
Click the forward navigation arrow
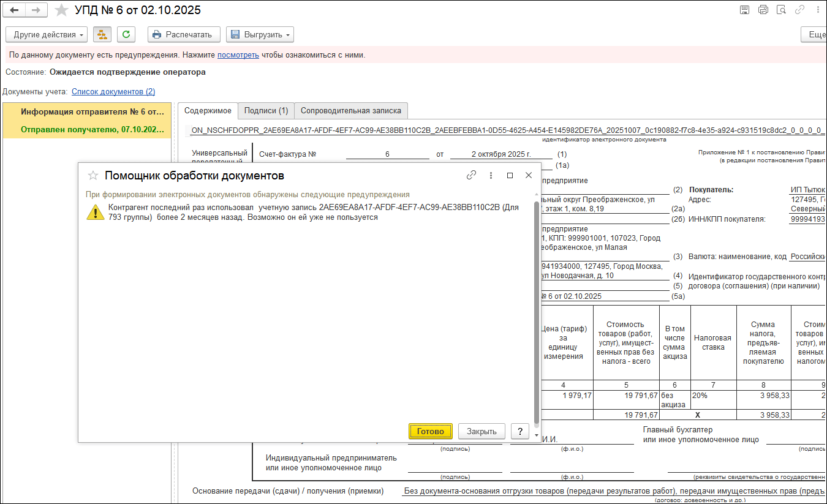pyautogui.click(x=36, y=10)
